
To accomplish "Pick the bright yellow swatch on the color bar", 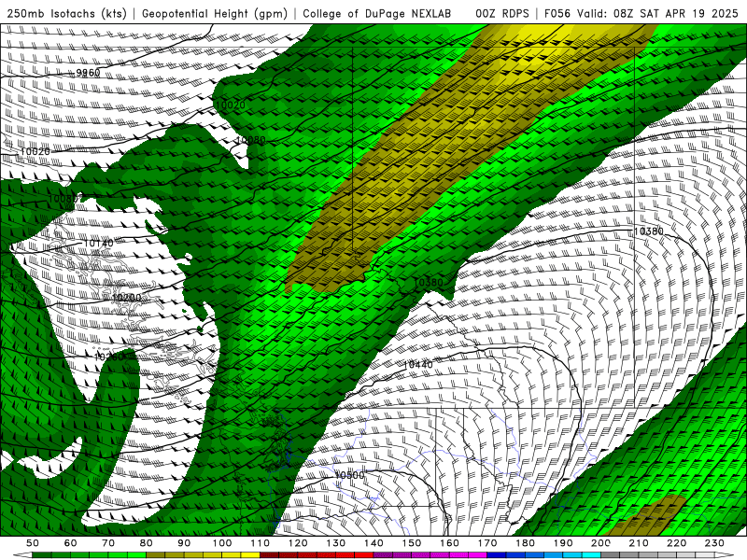I will [250, 555].
